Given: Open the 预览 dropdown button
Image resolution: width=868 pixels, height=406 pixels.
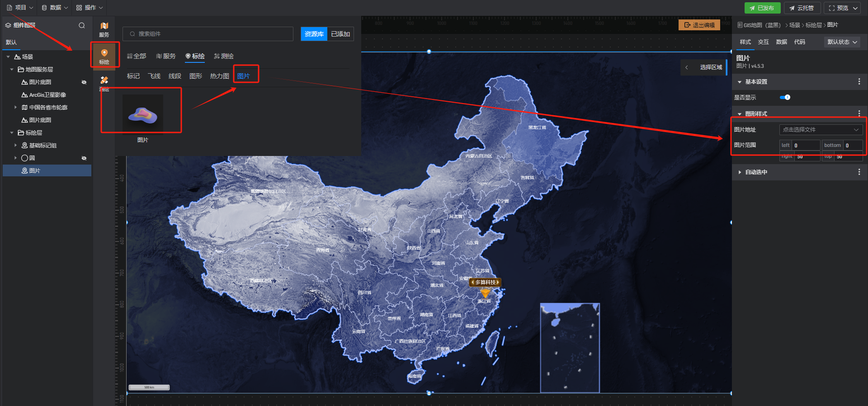Looking at the screenshot, I should point(843,8).
